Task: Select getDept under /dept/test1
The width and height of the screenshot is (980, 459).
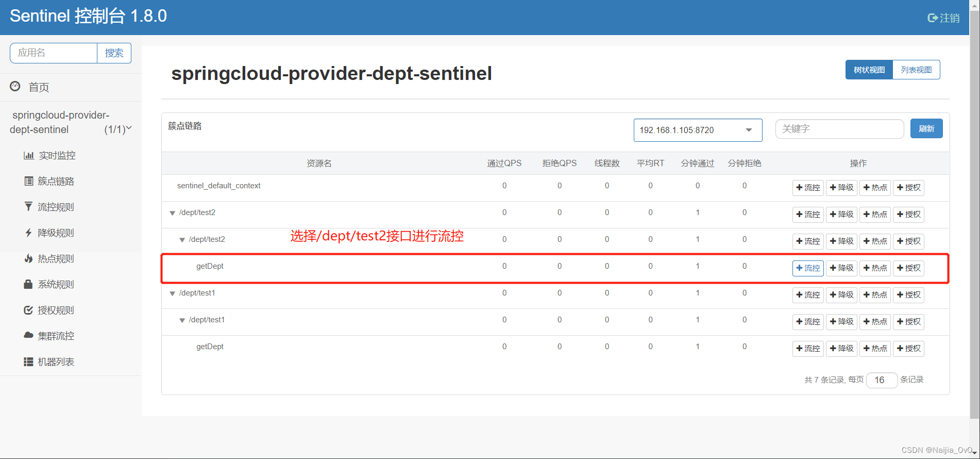Action: coord(210,347)
